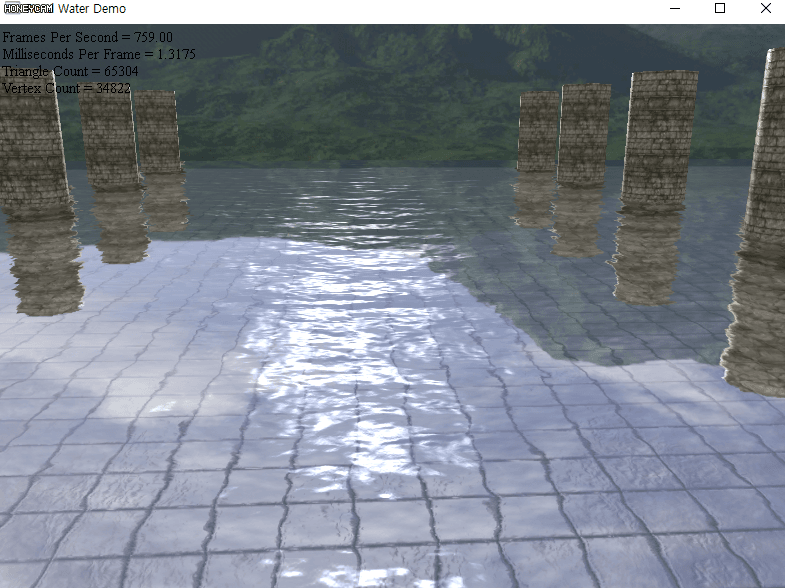This screenshot has height=588, width=785.
Task: Click the 'Vertex Count = 34822' line
Action: 67,88
